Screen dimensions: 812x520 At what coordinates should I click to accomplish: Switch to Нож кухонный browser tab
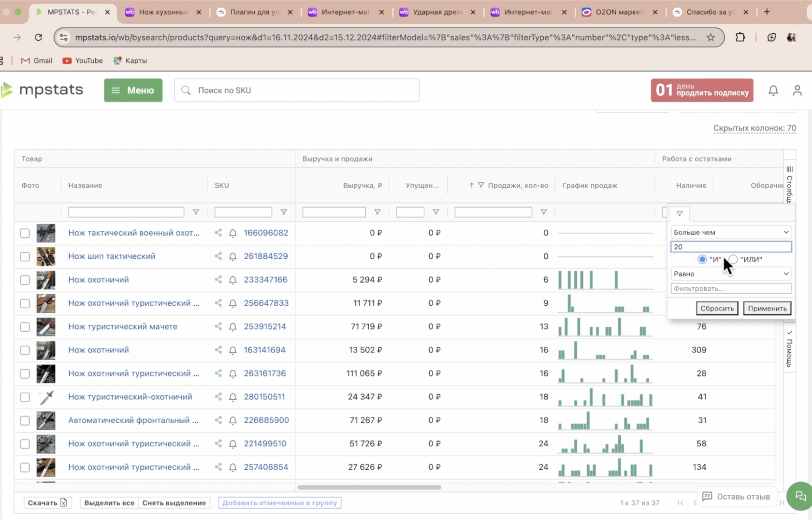coord(163,12)
